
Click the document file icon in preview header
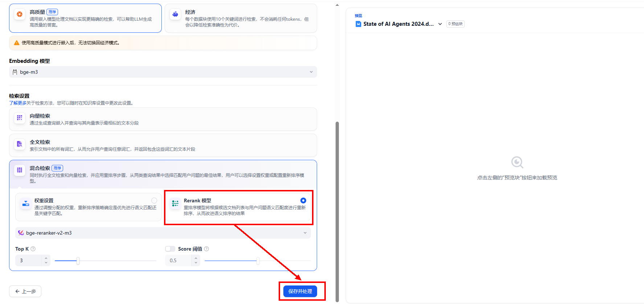[x=358, y=24]
